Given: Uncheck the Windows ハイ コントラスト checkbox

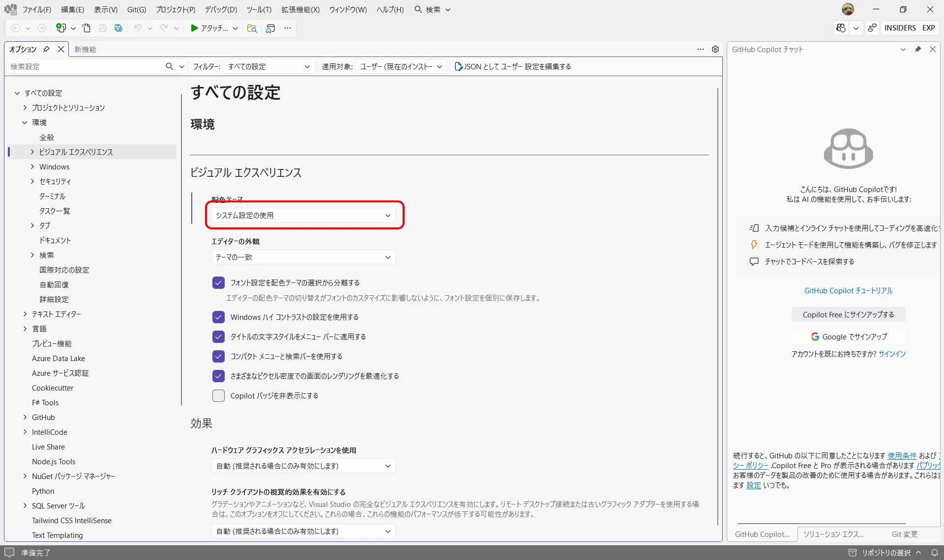Looking at the screenshot, I should (218, 317).
